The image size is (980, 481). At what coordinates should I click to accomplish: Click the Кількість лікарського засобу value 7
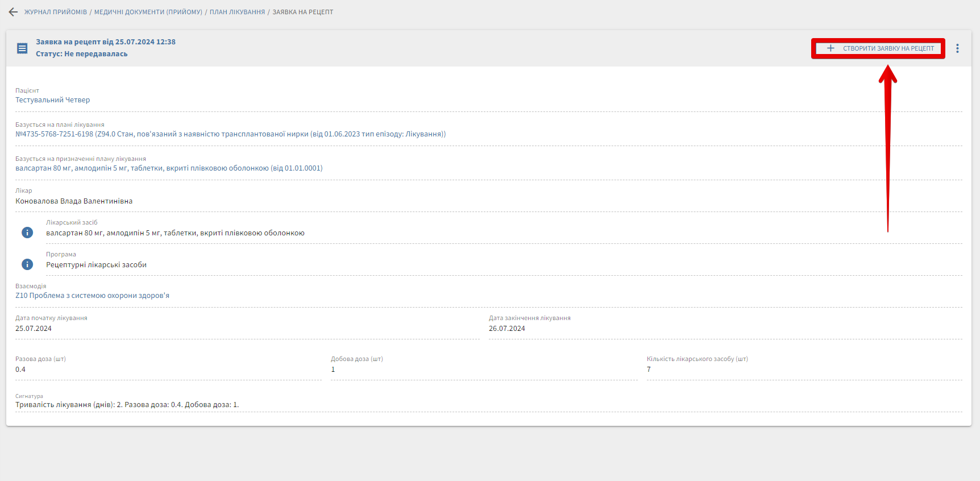click(x=649, y=370)
